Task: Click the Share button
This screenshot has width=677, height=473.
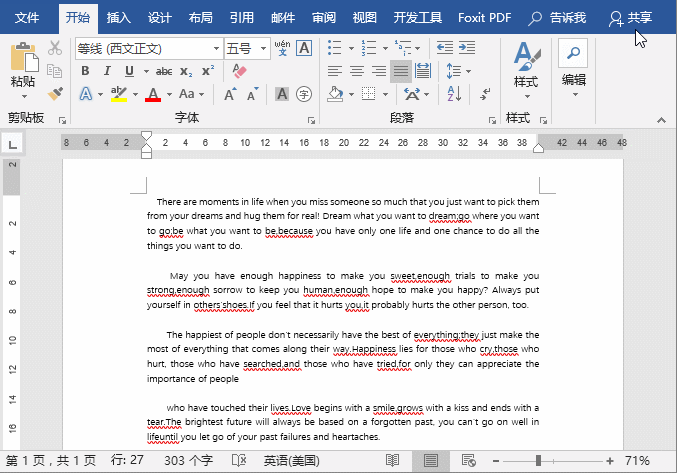Action: (x=631, y=17)
